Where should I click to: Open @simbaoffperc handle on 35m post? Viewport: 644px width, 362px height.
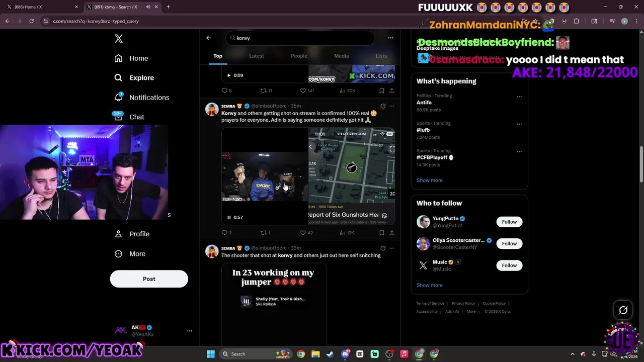[269, 106]
